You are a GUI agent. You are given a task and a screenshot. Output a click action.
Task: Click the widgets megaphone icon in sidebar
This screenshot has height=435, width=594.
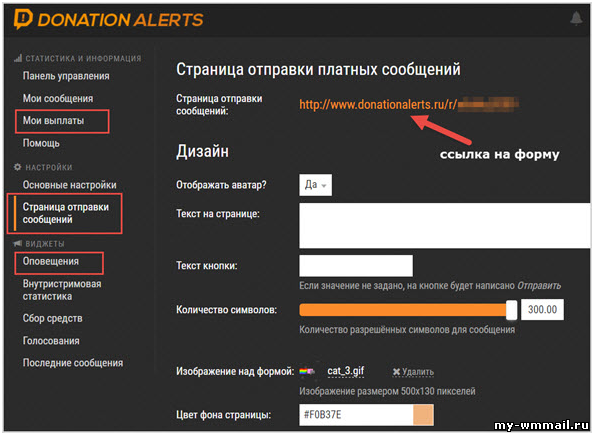pyautogui.click(x=17, y=243)
